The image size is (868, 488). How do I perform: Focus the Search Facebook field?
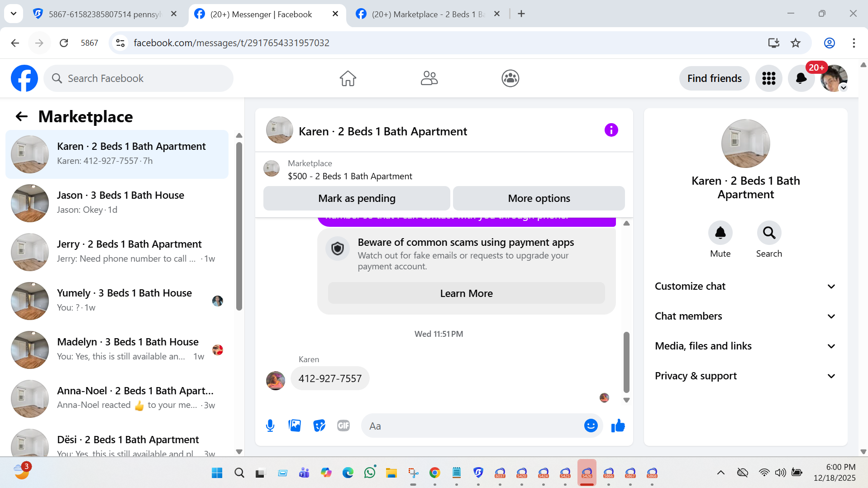coord(138,78)
